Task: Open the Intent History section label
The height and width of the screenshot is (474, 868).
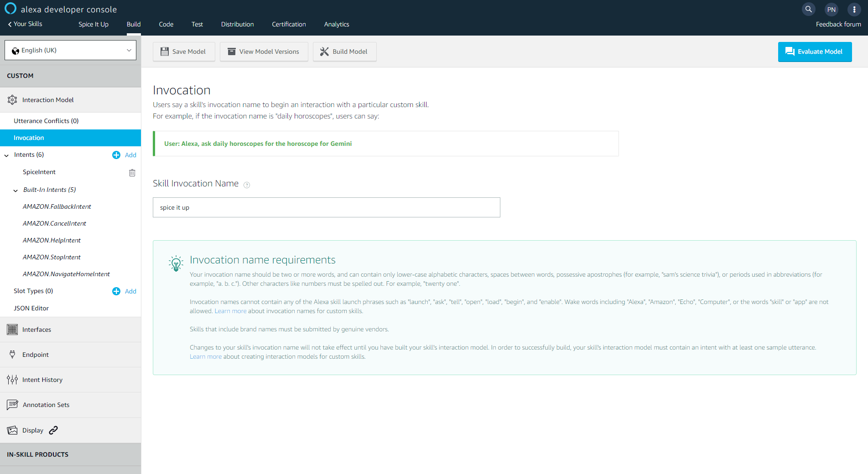Action: pos(42,380)
